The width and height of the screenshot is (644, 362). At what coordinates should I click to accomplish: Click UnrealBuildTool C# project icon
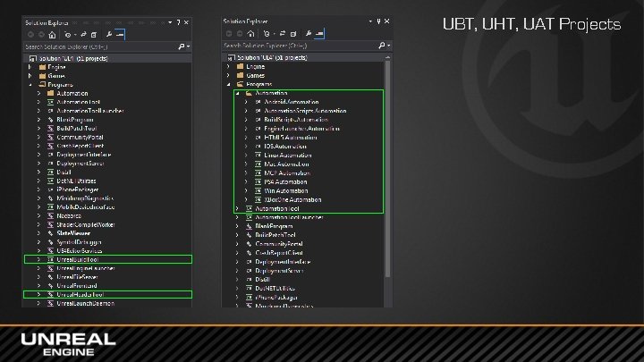click(x=50, y=259)
